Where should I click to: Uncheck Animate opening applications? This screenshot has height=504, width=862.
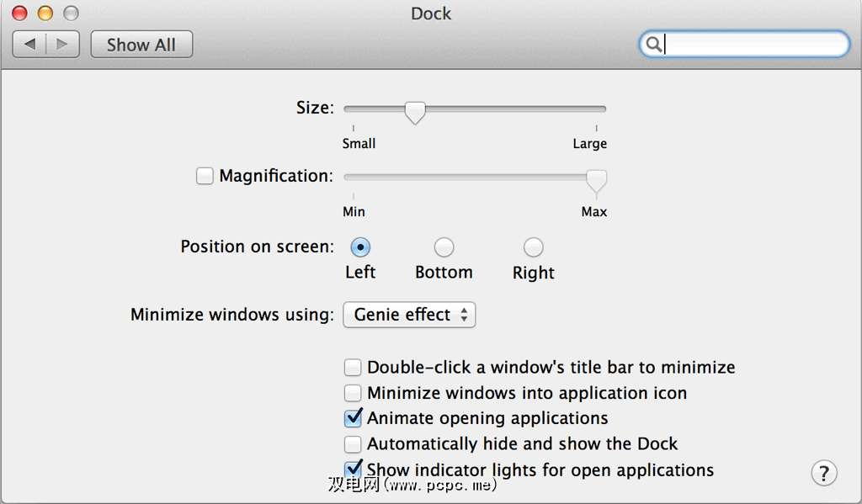click(x=353, y=418)
